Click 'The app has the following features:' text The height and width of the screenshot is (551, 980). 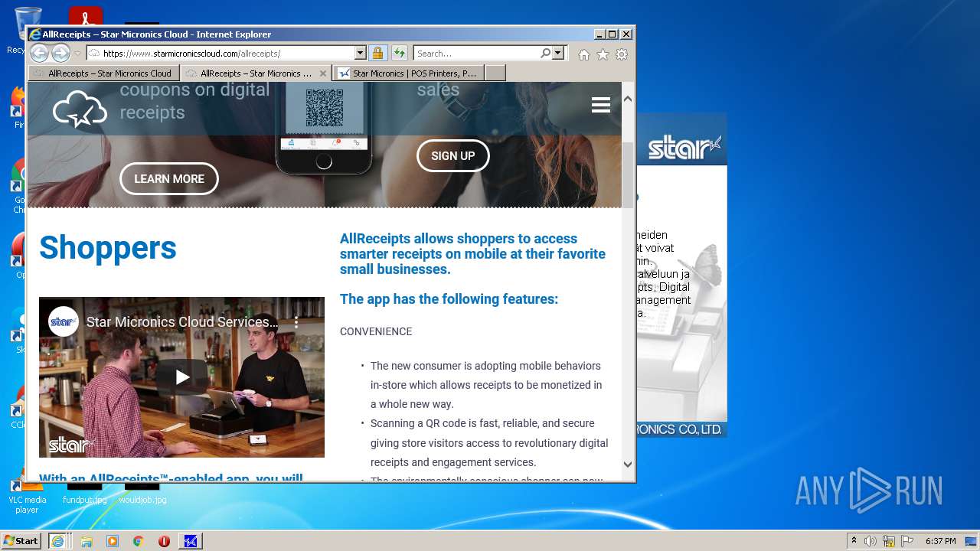point(449,299)
